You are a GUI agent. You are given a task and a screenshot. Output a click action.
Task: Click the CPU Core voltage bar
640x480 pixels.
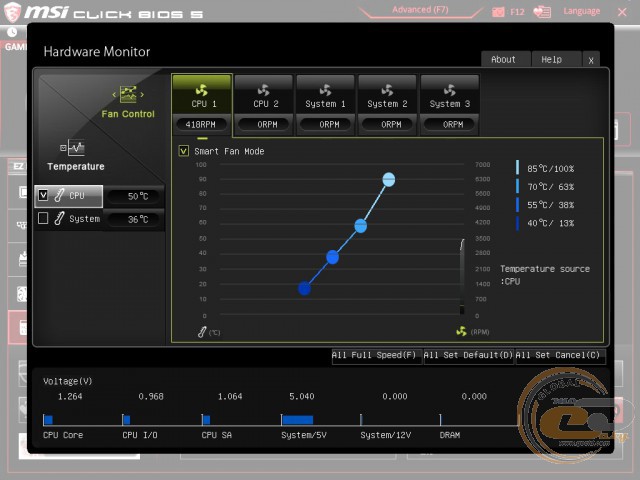coord(48,420)
